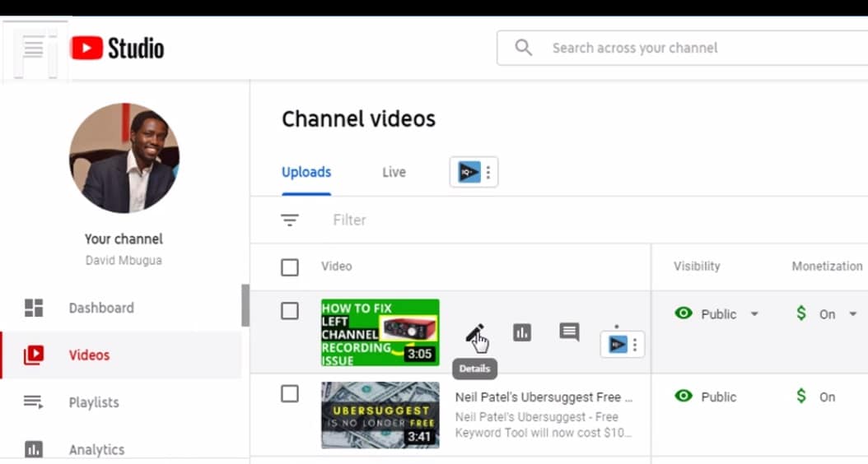Switch to the Uploads tab

[306, 173]
